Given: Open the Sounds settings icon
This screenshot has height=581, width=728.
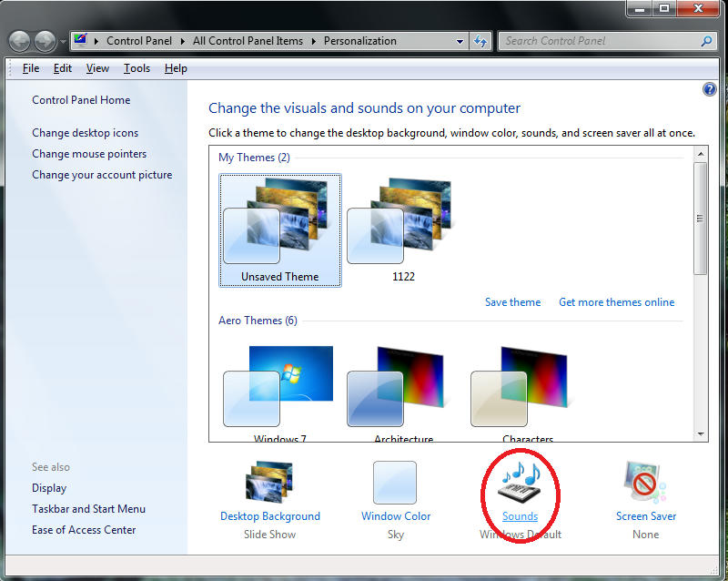Looking at the screenshot, I should [520, 483].
